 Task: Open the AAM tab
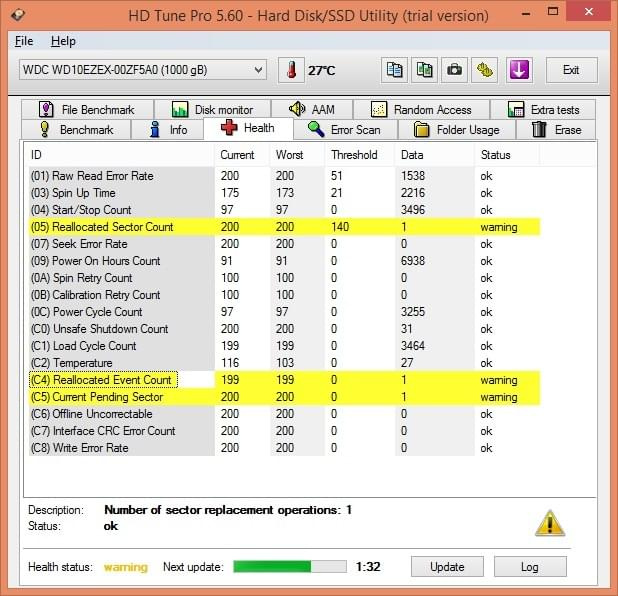coord(312,109)
